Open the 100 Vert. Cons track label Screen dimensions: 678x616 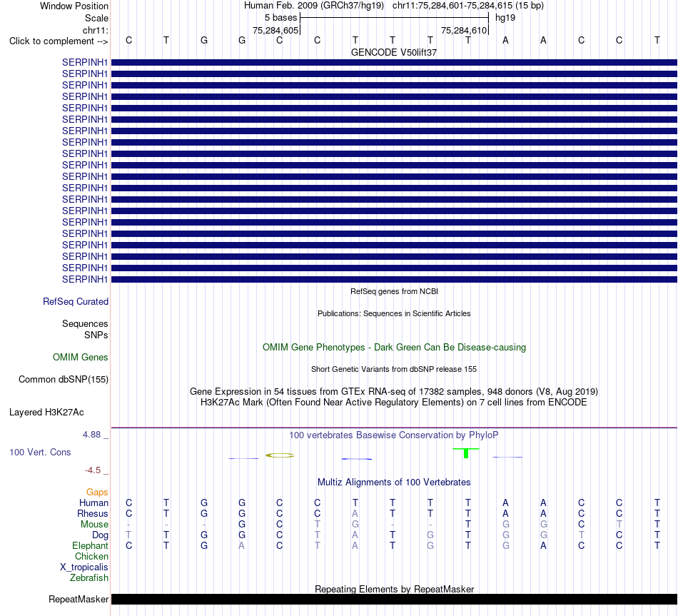pos(40,452)
